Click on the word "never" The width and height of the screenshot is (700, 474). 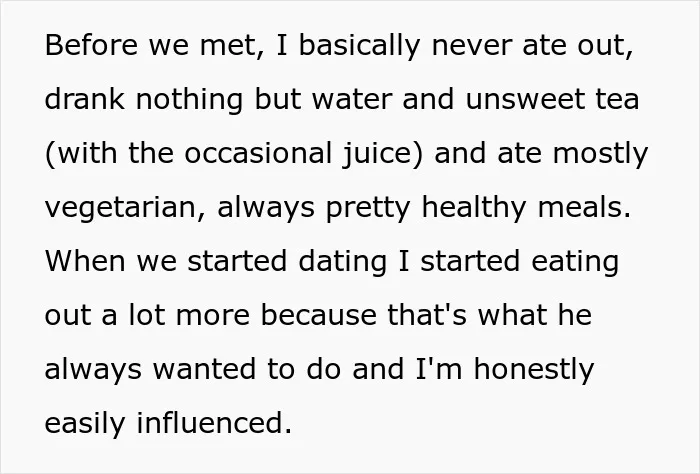(471, 48)
